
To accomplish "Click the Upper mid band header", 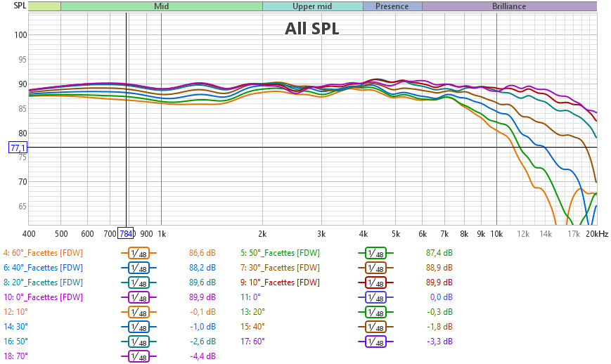I will coord(312,6).
